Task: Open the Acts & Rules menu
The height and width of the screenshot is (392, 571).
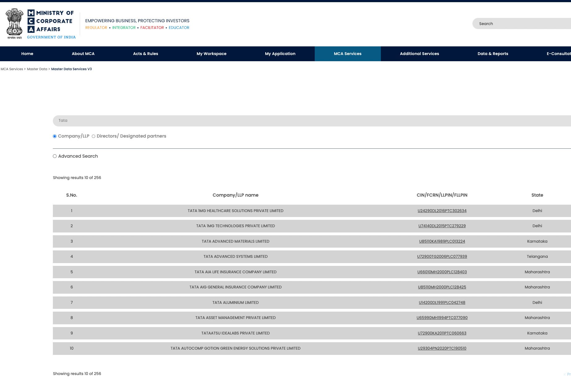Action: tap(146, 54)
